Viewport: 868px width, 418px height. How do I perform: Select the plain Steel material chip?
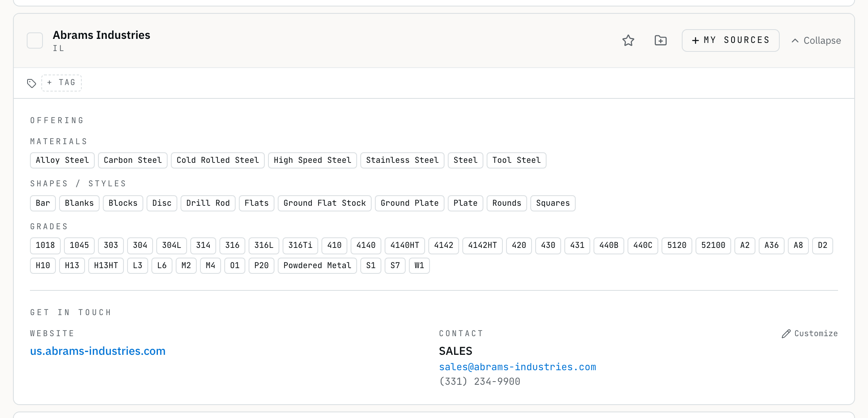coord(466,160)
